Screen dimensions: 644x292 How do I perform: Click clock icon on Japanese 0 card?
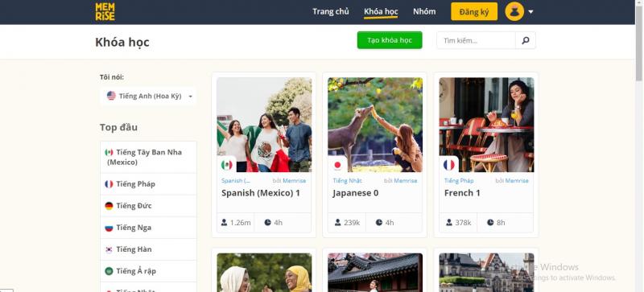coord(378,222)
